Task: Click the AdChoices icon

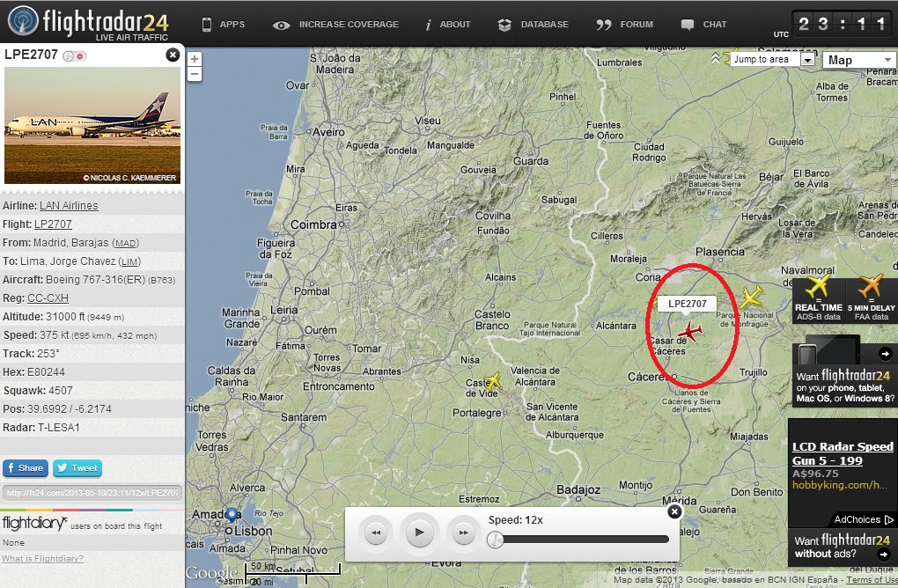Action: [889, 520]
